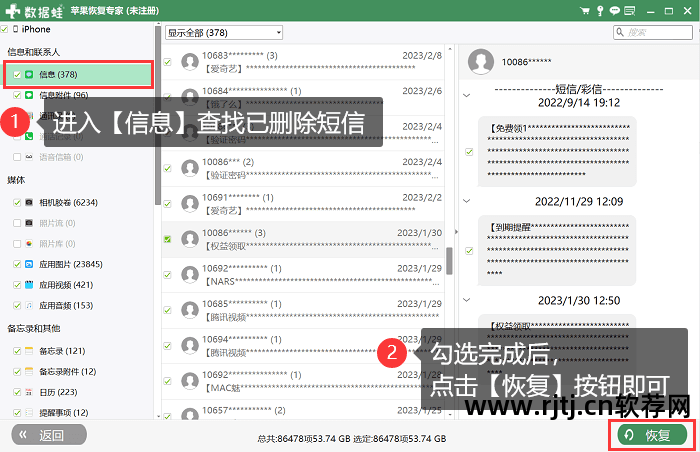
Task: Click the 总共:86478项53.74 GB status text
Action: [304, 439]
